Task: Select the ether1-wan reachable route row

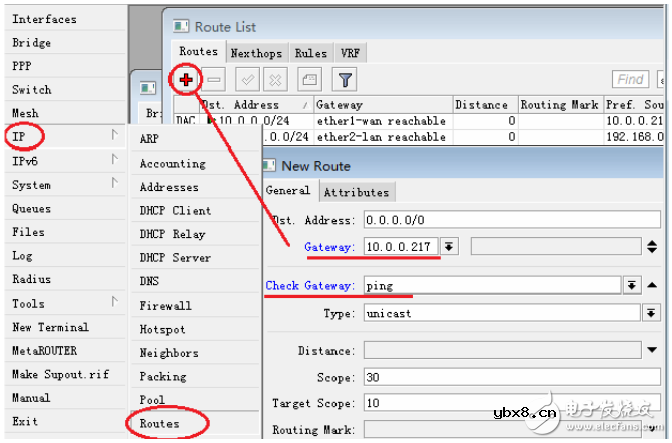Action: click(x=380, y=121)
